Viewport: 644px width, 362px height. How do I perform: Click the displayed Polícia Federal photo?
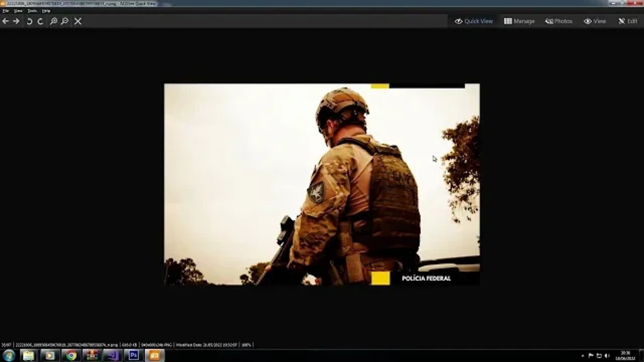tap(322, 185)
